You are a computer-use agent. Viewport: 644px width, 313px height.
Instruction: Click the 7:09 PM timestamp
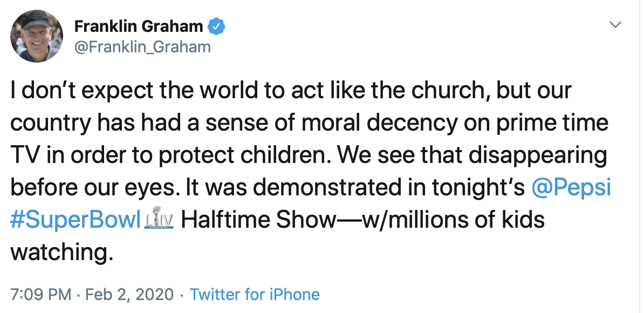tap(41, 294)
